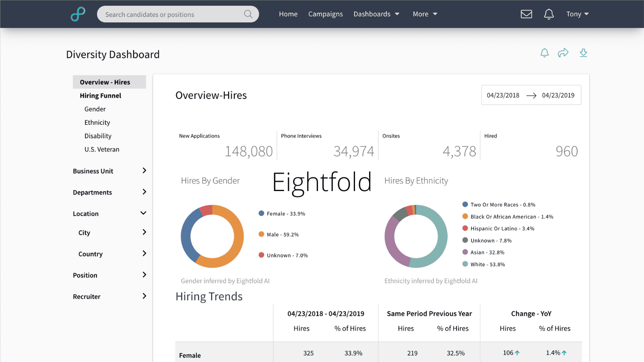
Task: Open the More dropdown menu
Action: (x=425, y=14)
